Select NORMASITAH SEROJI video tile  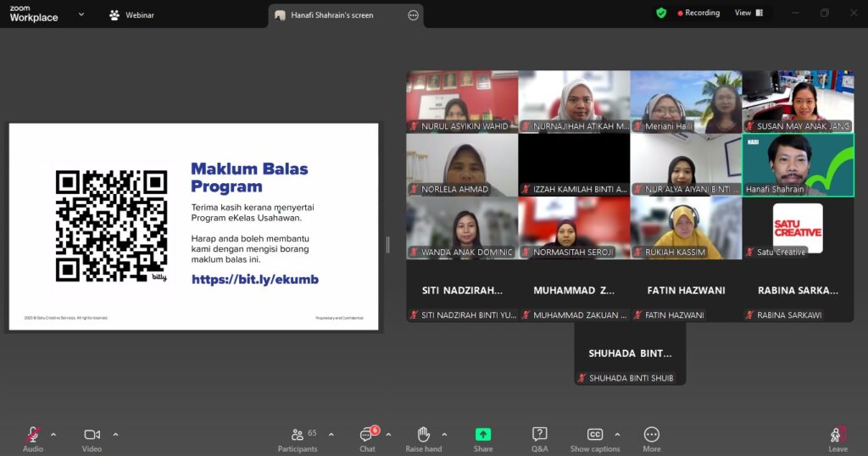pos(574,228)
